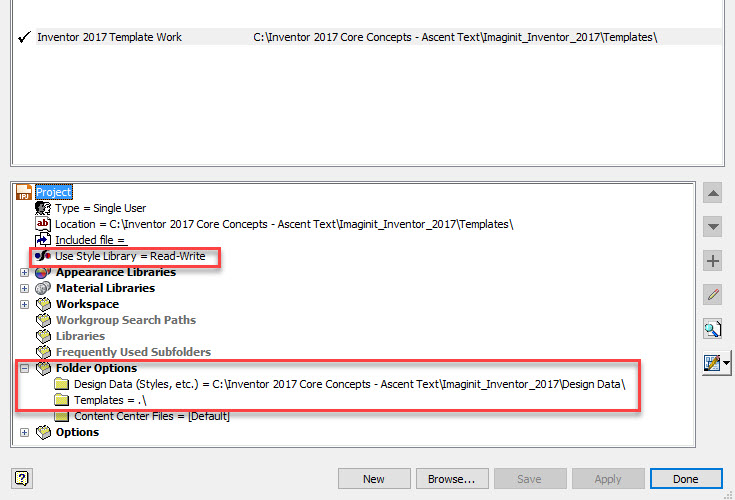735x500 pixels.
Task: Collapse the Folder Options node
Action: point(24,368)
